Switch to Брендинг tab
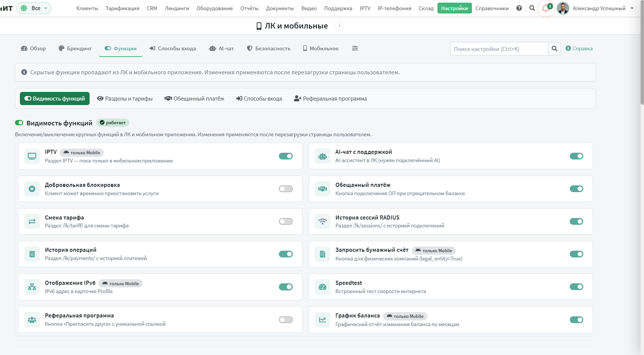Viewport: 644px width, 355px height. pyautogui.click(x=75, y=48)
